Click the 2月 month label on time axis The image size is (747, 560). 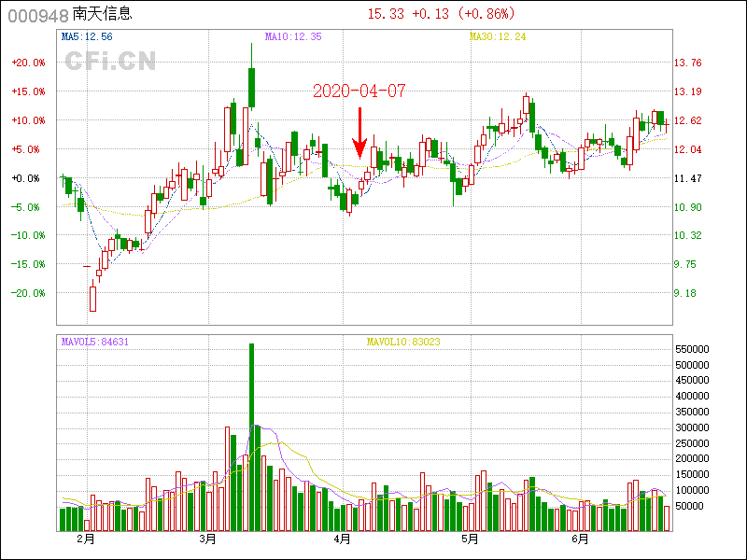point(85,539)
